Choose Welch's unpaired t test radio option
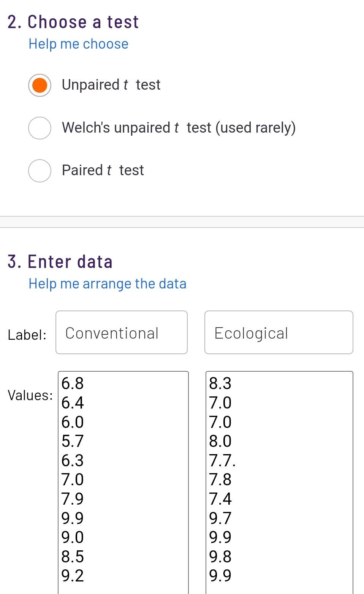 pyautogui.click(x=40, y=128)
